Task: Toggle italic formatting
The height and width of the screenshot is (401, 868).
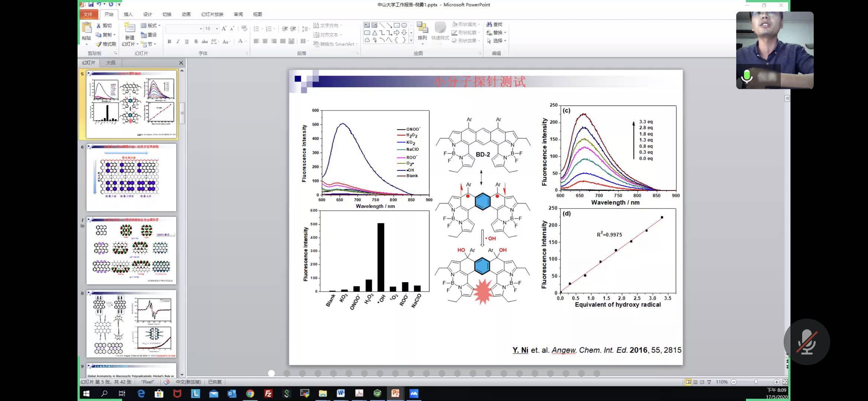Action: [x=178, y=42]
